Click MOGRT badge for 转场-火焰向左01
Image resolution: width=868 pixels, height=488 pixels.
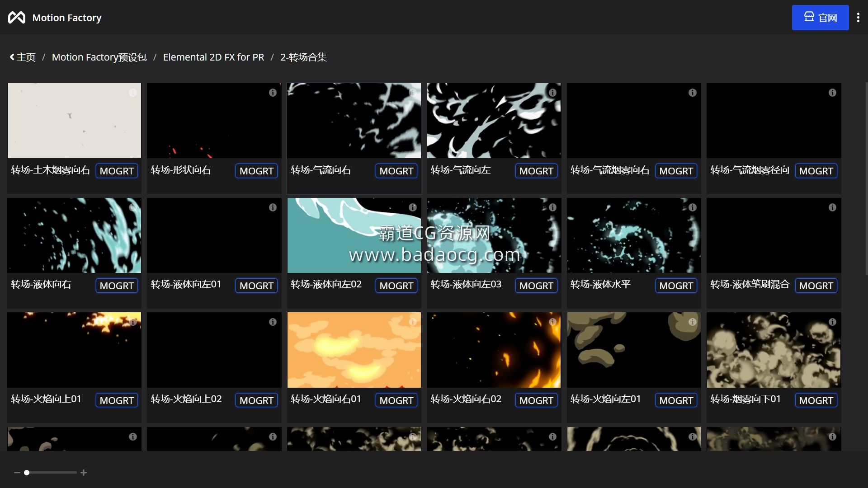(676, 400)
